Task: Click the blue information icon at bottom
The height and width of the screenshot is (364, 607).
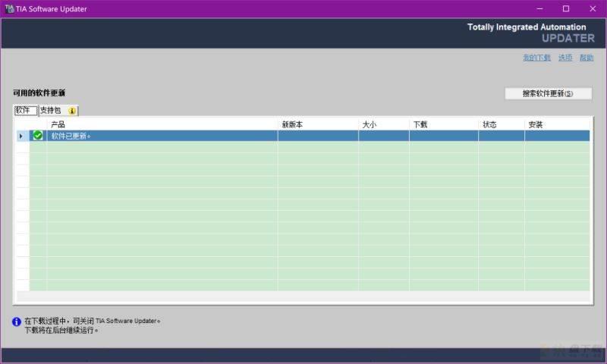Action: 16,322
